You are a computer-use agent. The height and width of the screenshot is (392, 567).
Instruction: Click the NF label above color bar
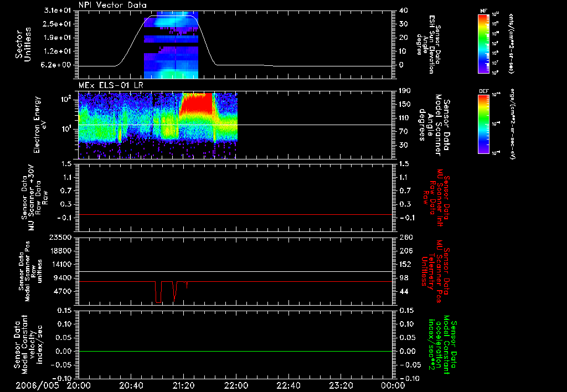pos(483,11)
